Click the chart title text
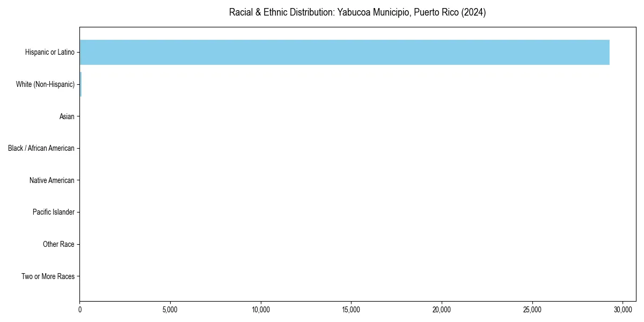 click(x=358, y=12)
